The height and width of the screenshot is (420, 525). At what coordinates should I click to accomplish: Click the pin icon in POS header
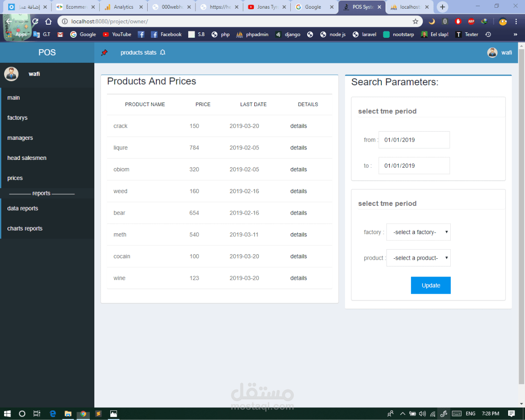104,52
